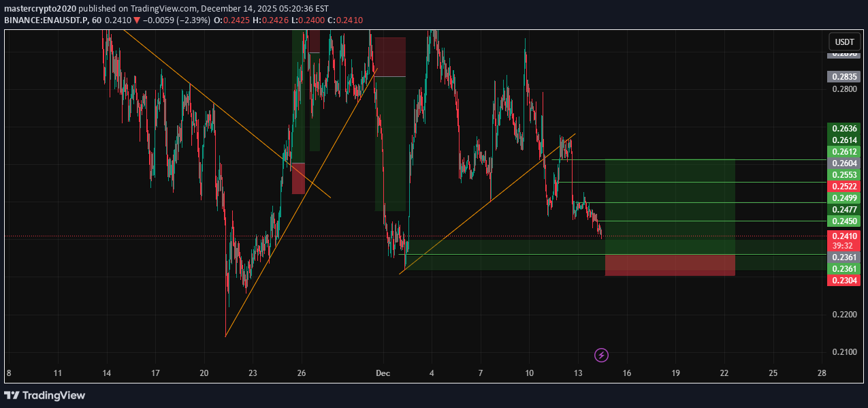Click the dotted red current price line
The image size is (868, 408).
[136, 235]
